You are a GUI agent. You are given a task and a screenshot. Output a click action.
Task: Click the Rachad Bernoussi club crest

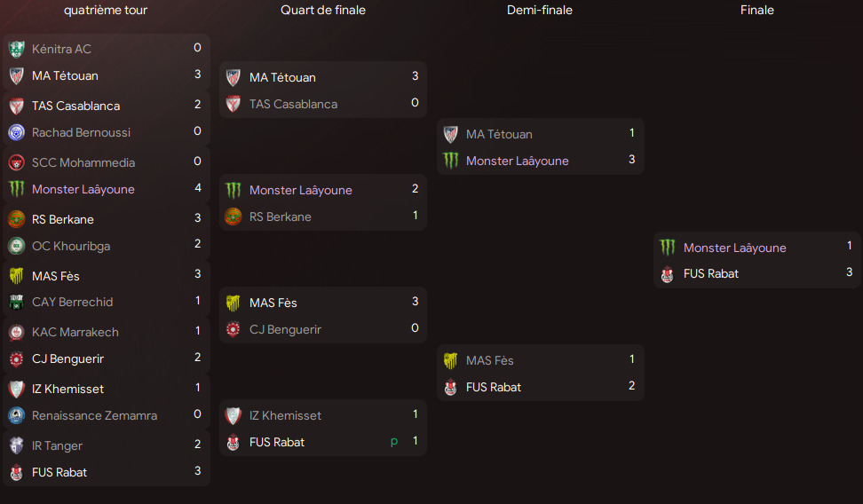16,132
